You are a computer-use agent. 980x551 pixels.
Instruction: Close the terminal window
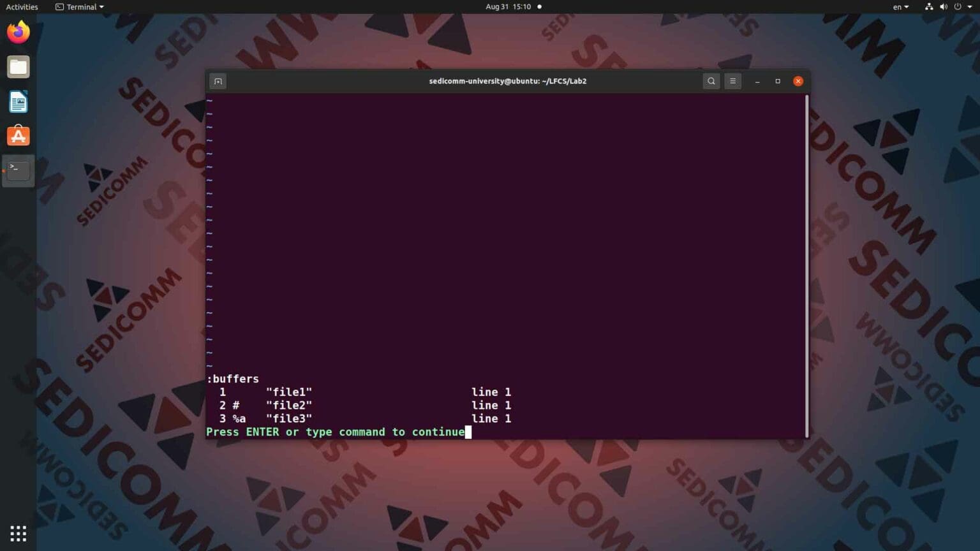(x=798, y=81)
